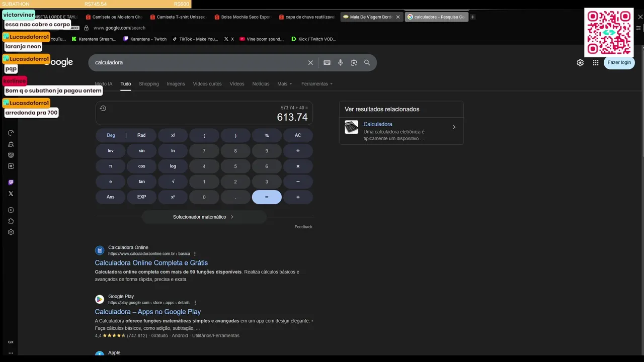Image resolution: width=644 pixels, height=362 pixels.
Task: Click the calculator plus key
Action: [x=298, y=197]
